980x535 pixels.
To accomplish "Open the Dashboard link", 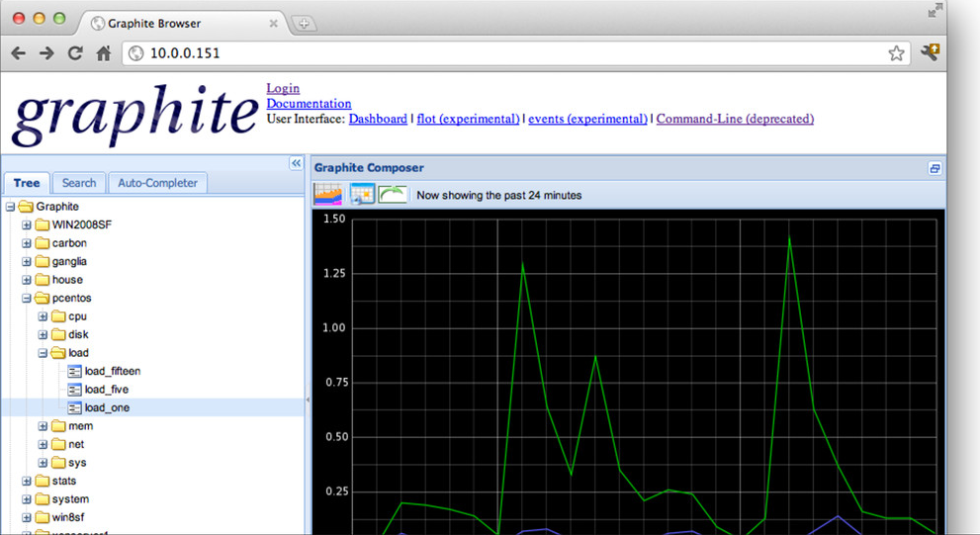I will pos(378,119).
